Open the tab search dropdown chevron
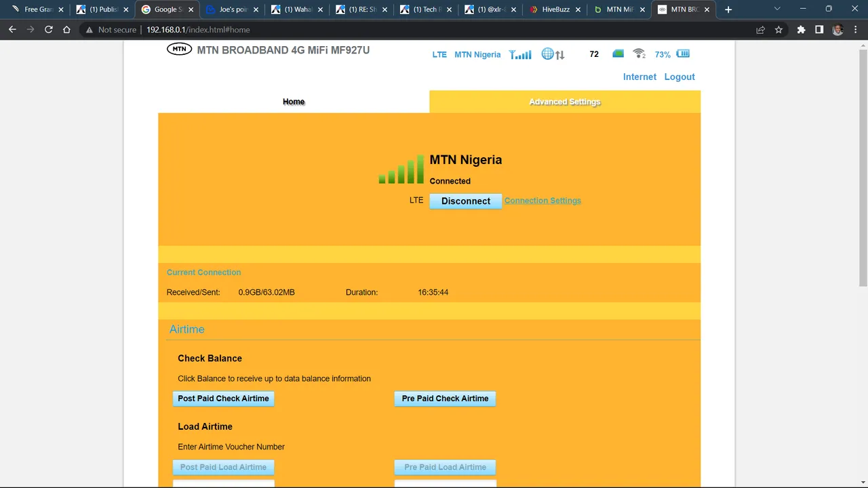The image size is (868, 488). tap(777, 9)
